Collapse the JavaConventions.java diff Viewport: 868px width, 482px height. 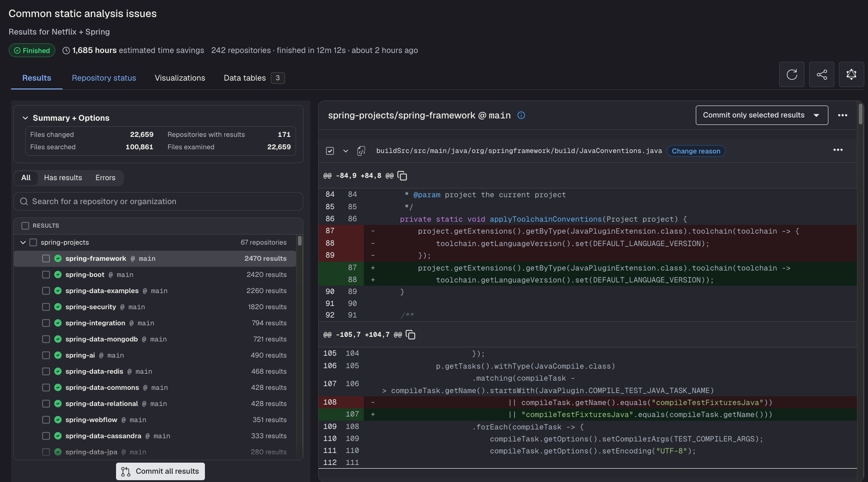tap(345, 151)
